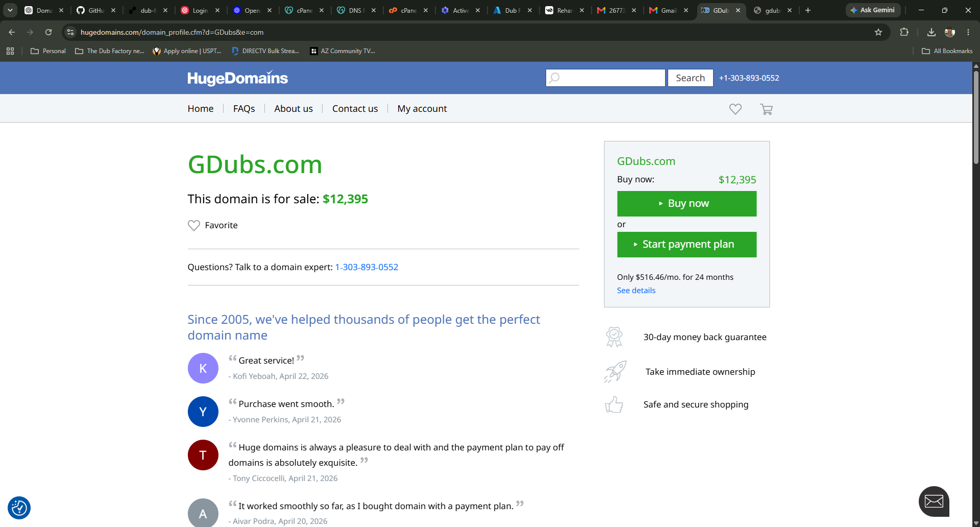Screen dimensions: 980x527
Task: Open the apps grid on the bookmarks bar
Action: [10, 51]
